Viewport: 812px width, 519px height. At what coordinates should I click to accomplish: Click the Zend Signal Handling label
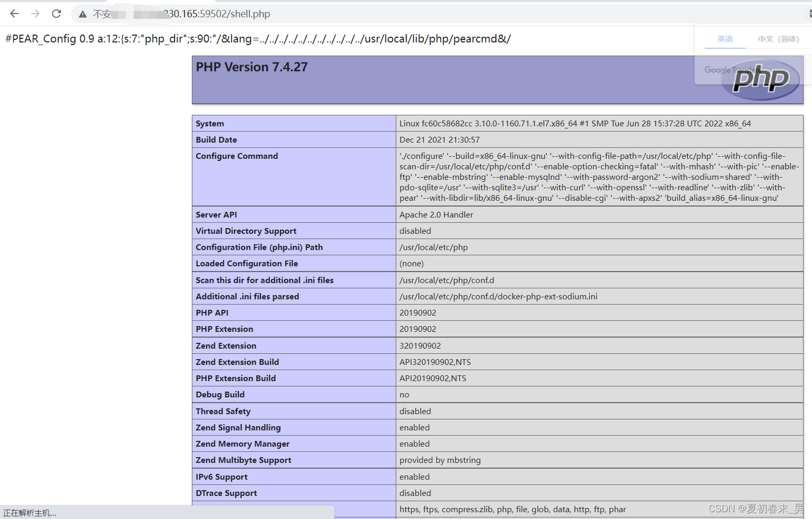[239, 428]
